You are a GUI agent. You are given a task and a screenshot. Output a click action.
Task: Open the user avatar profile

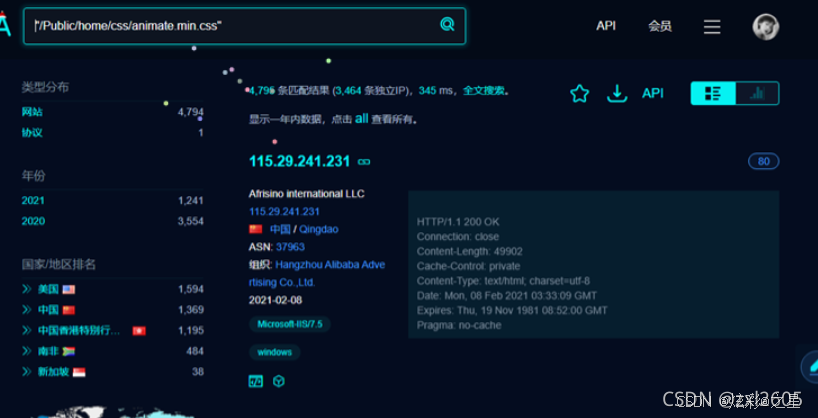[765, 27]
